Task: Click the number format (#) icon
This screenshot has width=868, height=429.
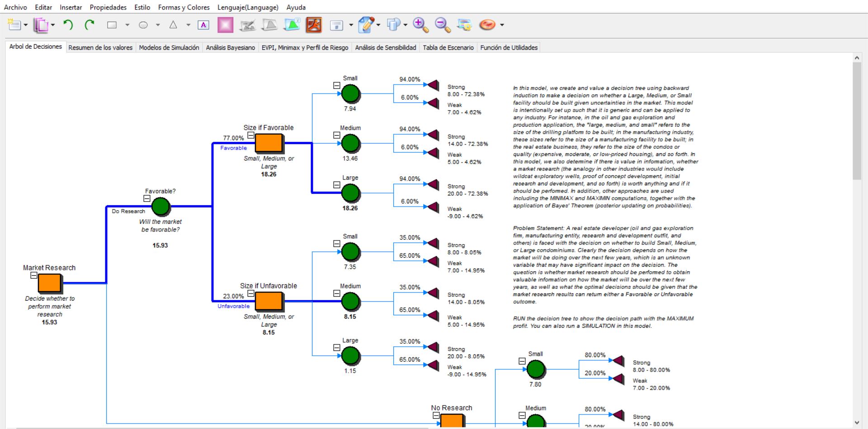Action: click(x=336, y=25)
